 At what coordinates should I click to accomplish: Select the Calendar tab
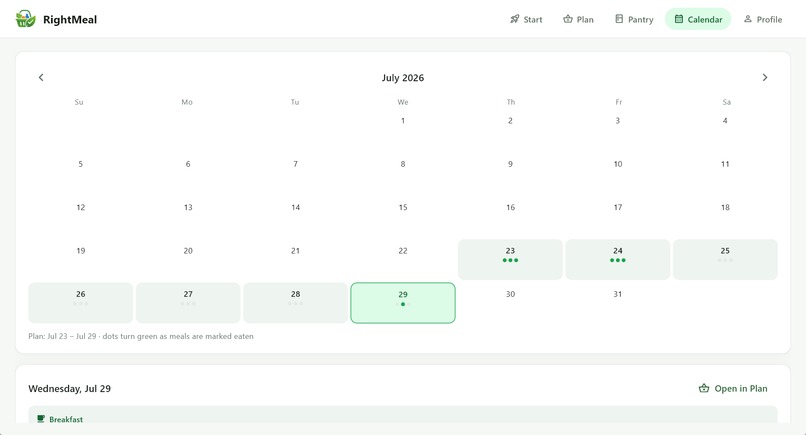coord(698,19)
